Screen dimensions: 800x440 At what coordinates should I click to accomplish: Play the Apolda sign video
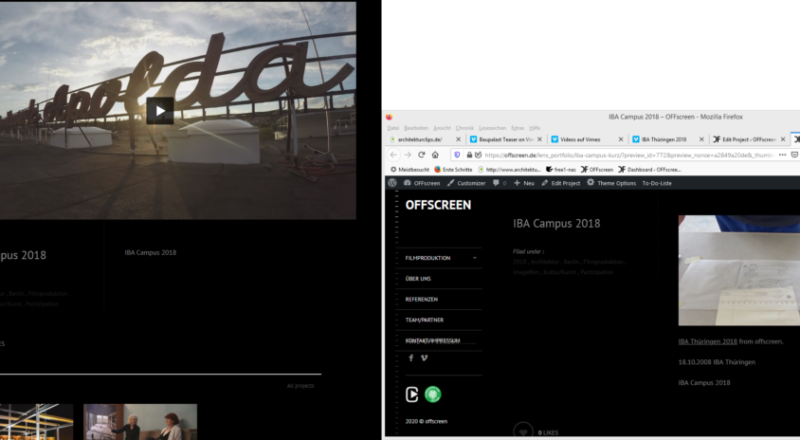click(x=160, y=110)
